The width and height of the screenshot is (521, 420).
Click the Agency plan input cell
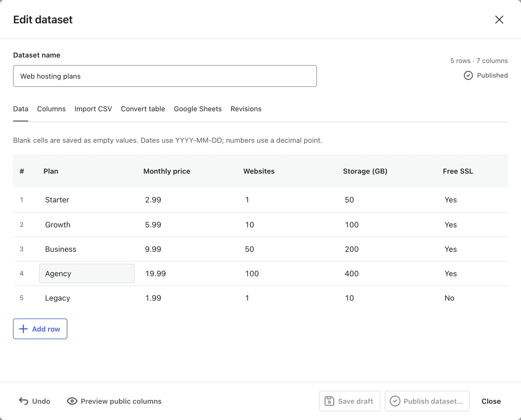point(87,273)
